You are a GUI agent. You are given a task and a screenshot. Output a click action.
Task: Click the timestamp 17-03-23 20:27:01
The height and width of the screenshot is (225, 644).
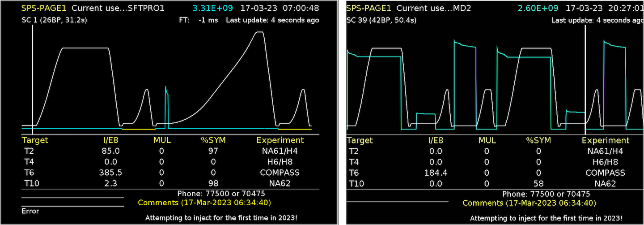pos(605,9)
